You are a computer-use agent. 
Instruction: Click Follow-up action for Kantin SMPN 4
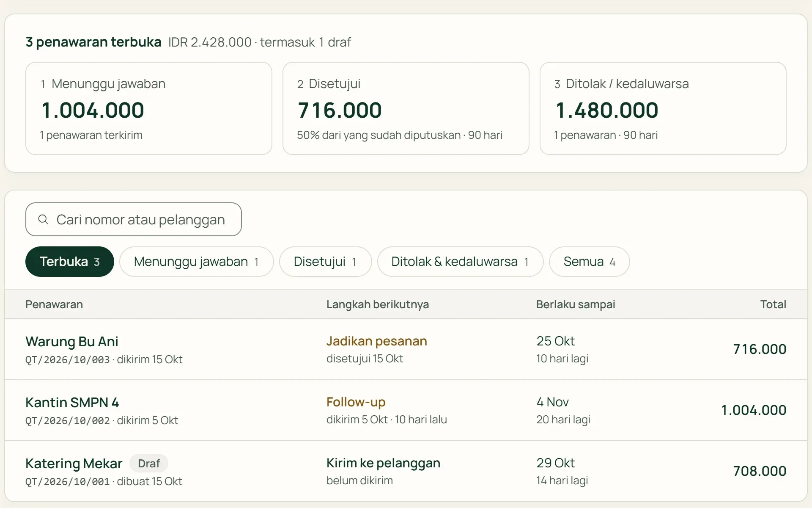tap(356, 402)
